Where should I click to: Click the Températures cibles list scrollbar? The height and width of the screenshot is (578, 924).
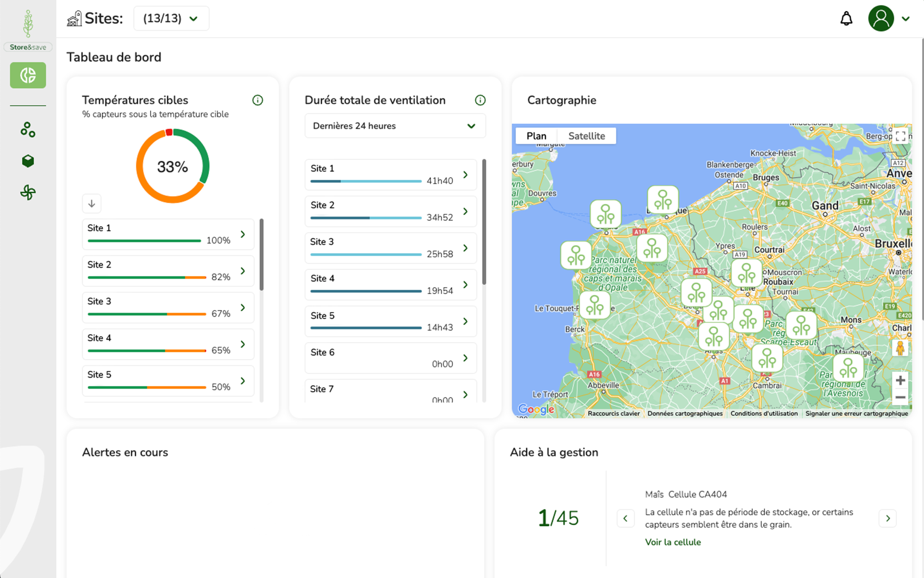coord(262,254)
